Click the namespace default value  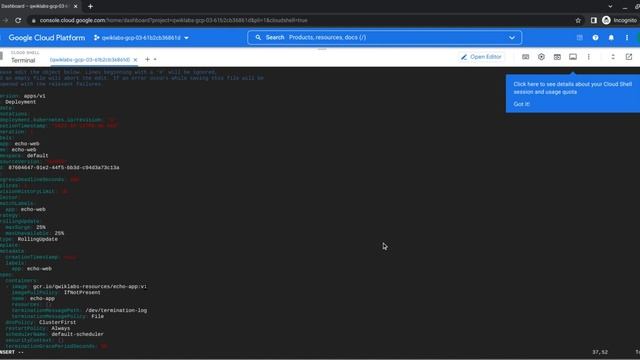tap(37, 156)
